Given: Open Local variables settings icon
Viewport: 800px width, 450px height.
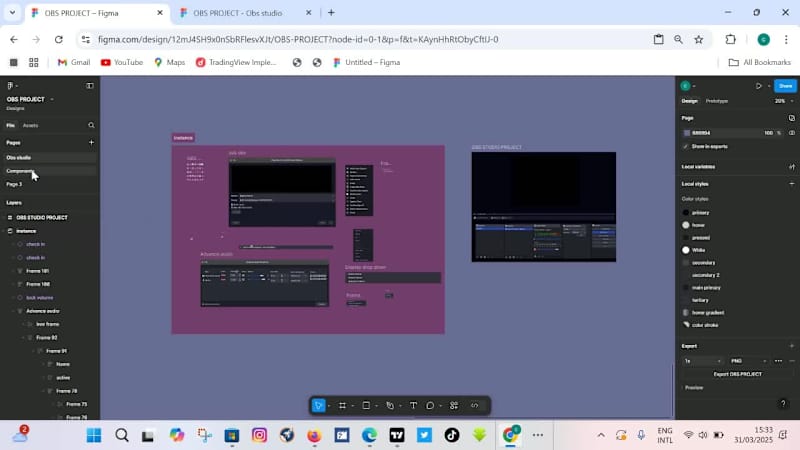Looking at the screenshot, I should coord(791,167).
